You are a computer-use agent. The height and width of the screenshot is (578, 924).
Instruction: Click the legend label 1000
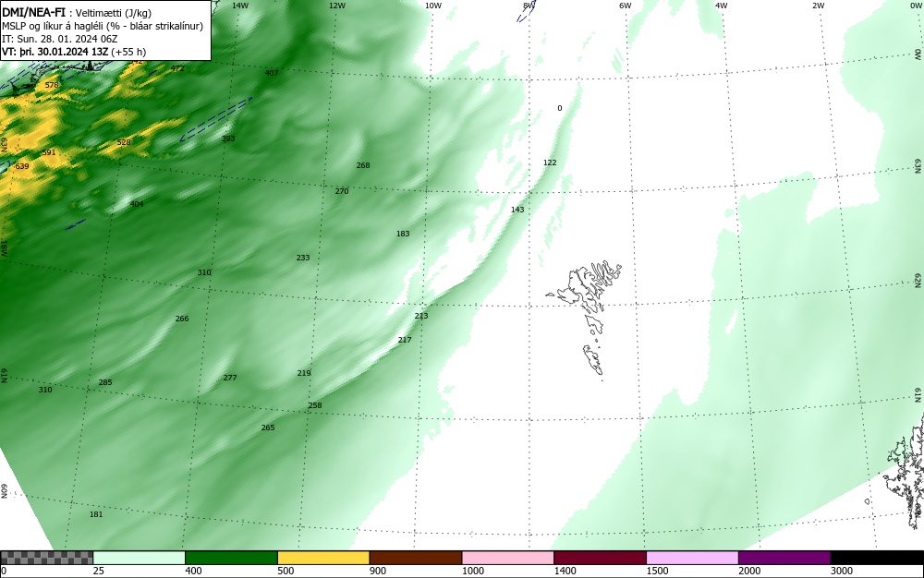[x=472, y=571]
